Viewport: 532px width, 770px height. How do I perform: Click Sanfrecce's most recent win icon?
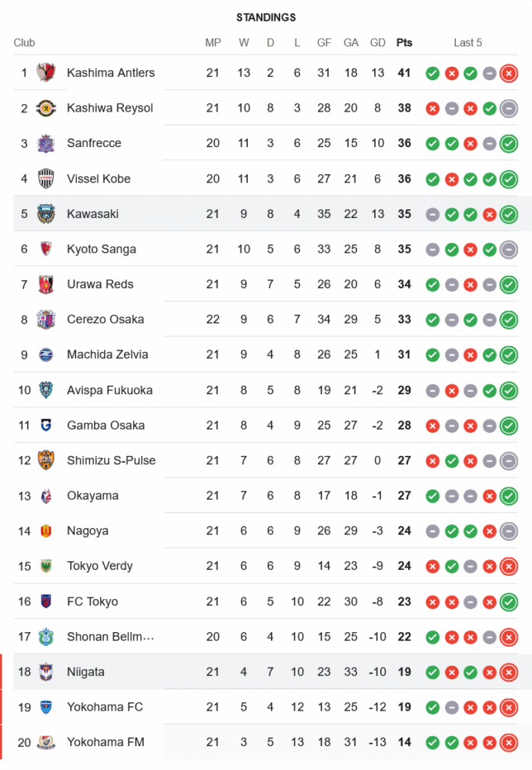point(508,143)
